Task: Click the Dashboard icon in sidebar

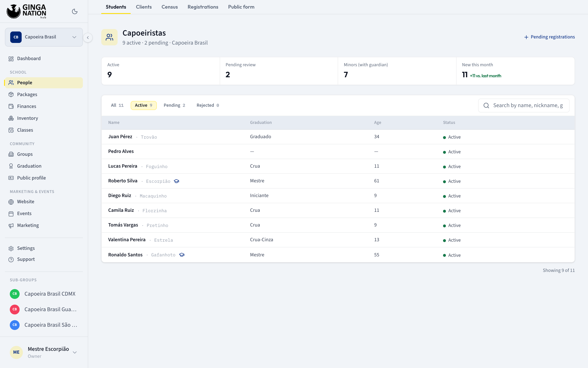Action: [x=11, y=59]
